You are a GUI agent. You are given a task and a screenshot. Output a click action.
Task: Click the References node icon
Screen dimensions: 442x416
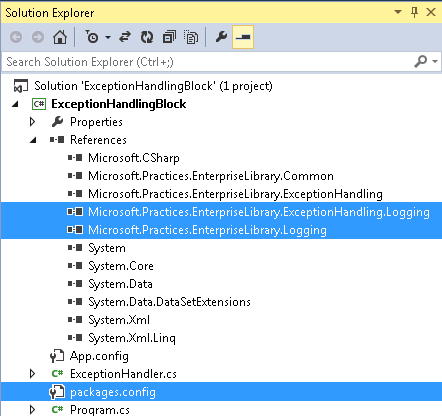point(57,140)
